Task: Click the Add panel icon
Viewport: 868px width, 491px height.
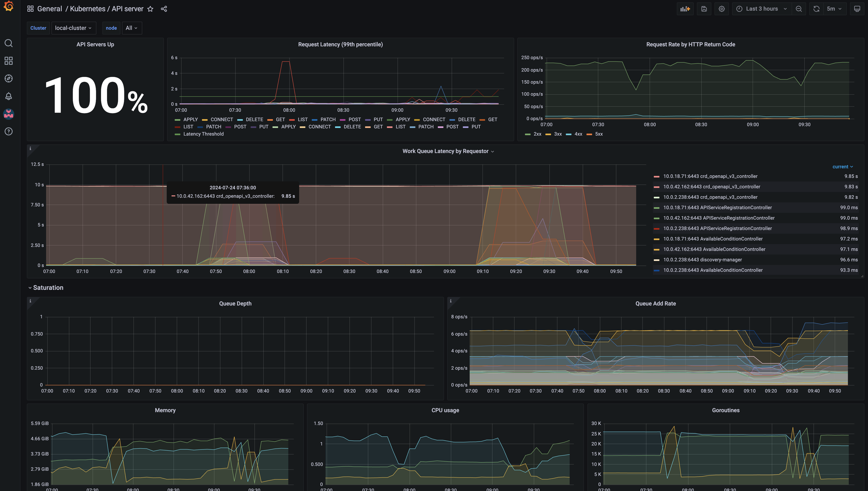Action: (685, 9)
